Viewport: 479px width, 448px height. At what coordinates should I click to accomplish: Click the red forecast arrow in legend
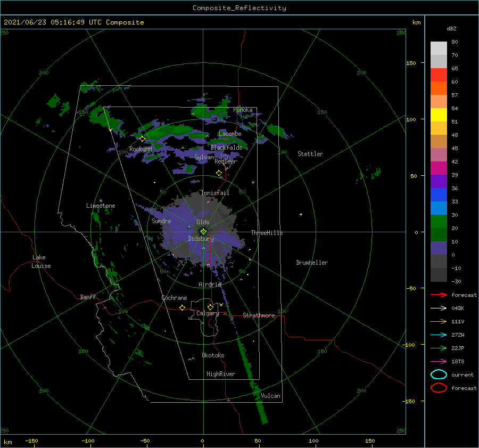coord(439,295)
